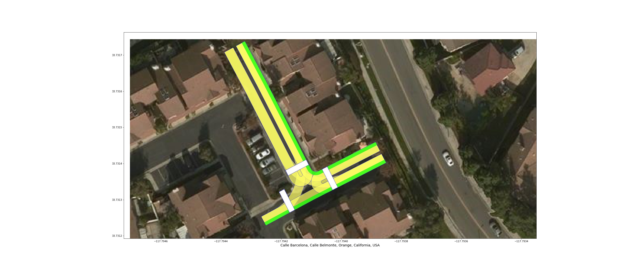The height and width of the screenshot is (268, 644).
Task: Click the white parked car in the parking lot
Action: click(263, 154)
